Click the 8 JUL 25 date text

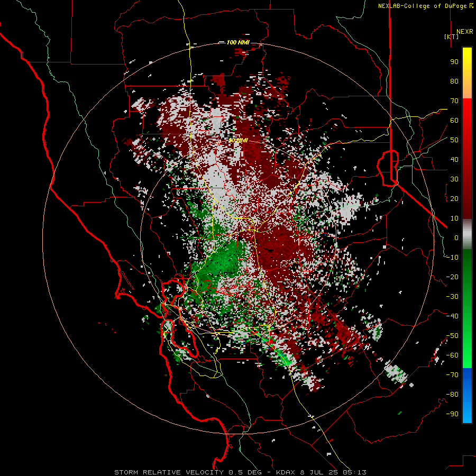319,472
